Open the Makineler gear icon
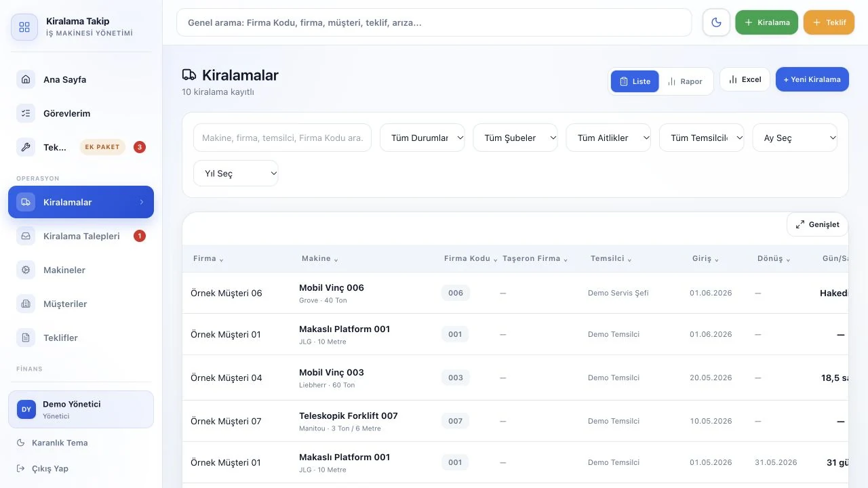Screen dimensions: 868x488 (x=26, y=270)
